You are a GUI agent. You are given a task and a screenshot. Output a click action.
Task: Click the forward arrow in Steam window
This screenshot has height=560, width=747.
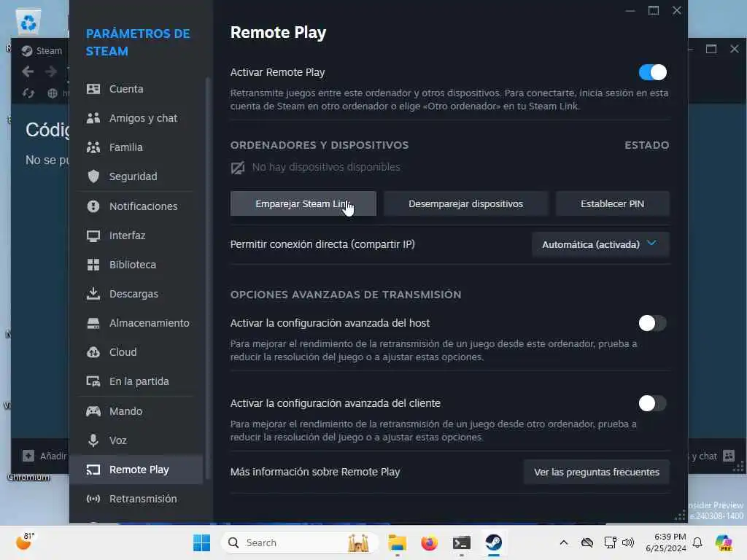[x=51, y=71]
